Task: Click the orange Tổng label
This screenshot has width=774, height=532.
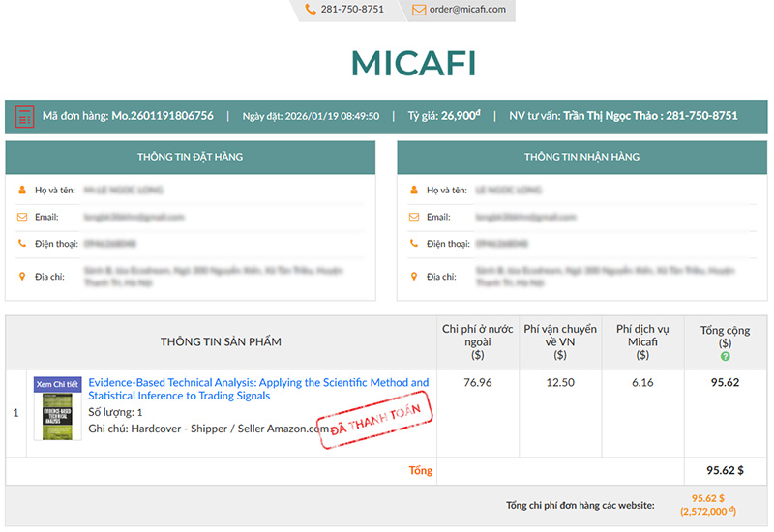Action: pyautogui.click(x=421, y=470)
